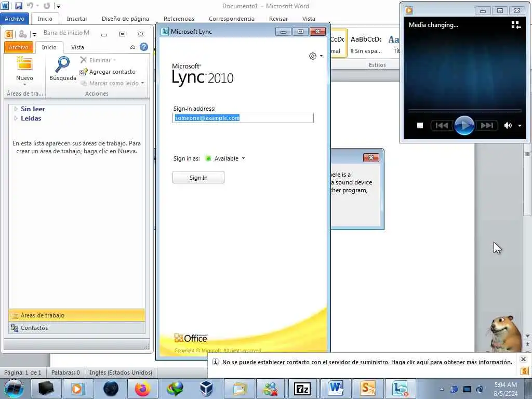532x399 pixels.
Task: Click the Sign In button in Lync
Action: click(x=198, y=178)
